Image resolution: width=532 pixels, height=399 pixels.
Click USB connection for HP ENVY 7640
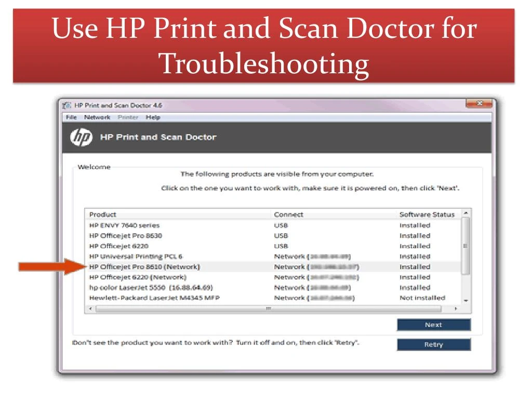point(281,225)
